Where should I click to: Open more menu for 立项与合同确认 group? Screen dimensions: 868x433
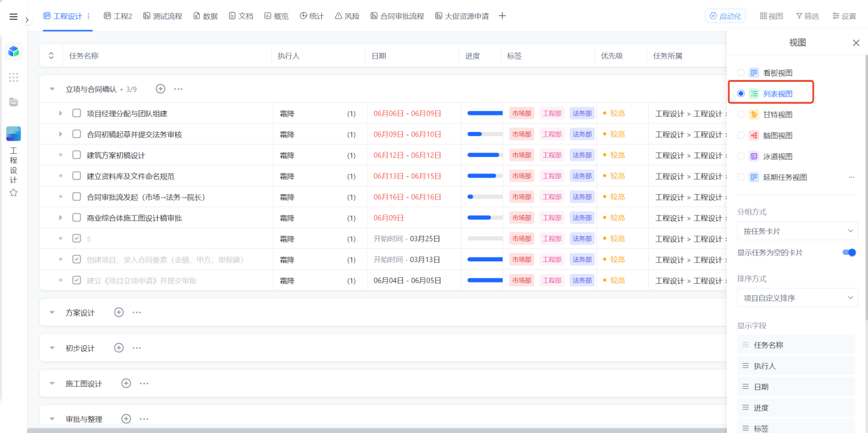coord(178,88)
